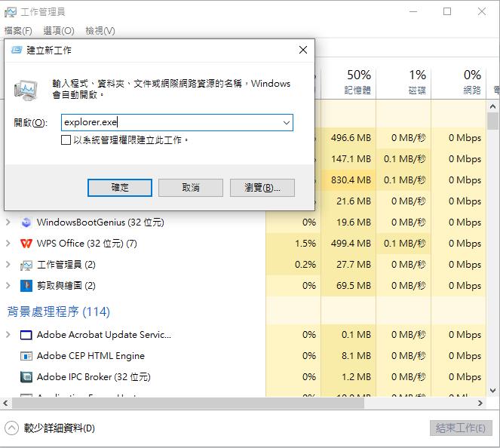Image resolution: width=500 pixels, height=448 pixels.
Task: Click the 工作管理員 process row icon
Action: (26, 265)
